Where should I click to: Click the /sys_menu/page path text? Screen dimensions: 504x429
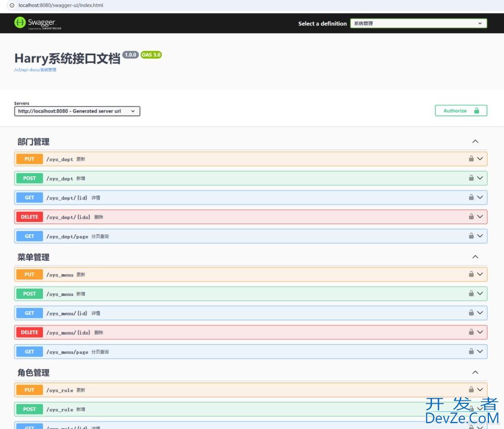[x=67, y=352]
